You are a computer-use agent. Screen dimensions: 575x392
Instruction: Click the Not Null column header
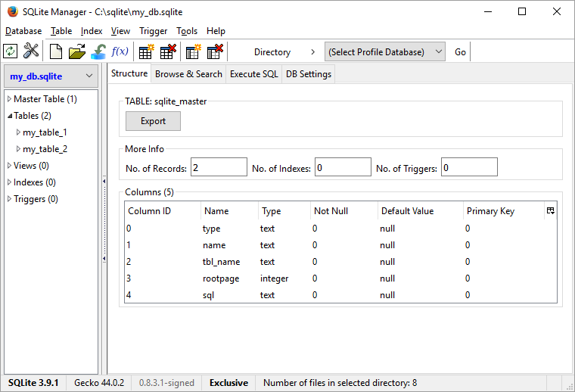coord(344,211)
